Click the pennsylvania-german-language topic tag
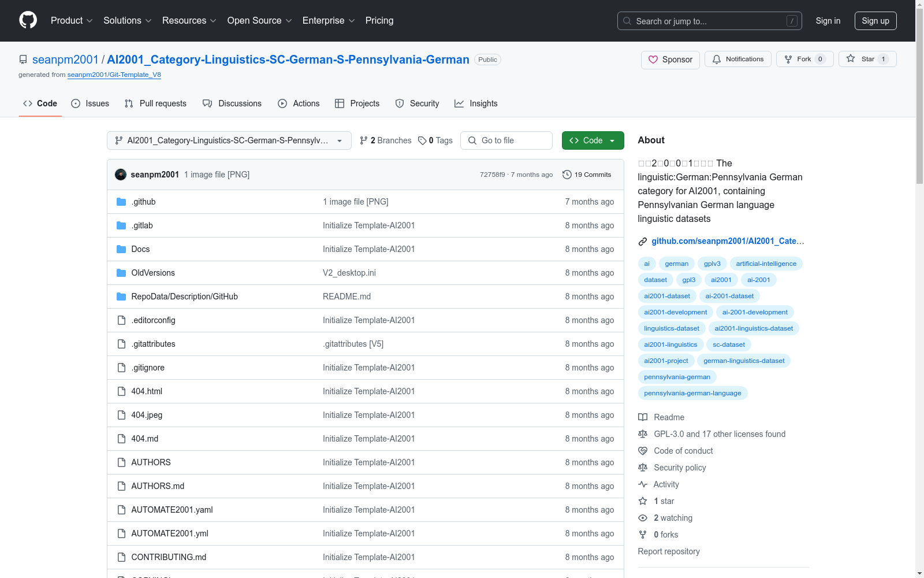Screen dimensions: 924x578 click(x=692, y=393)
